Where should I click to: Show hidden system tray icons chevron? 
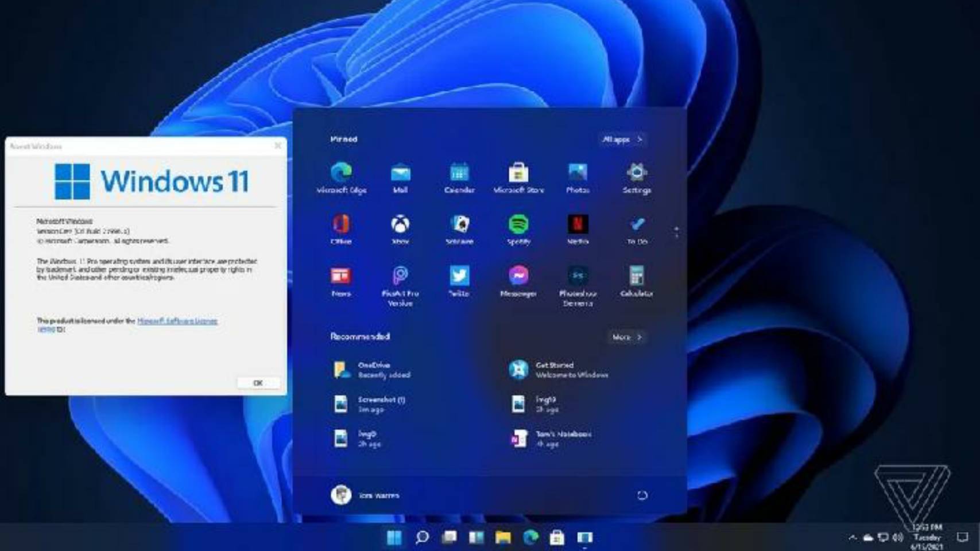pos(853,537)
